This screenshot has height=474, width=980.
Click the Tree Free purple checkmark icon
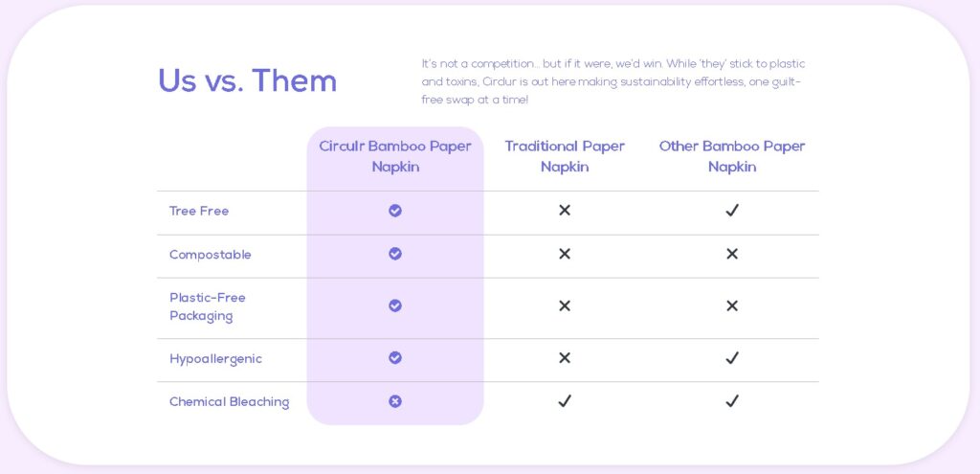tap(395, 211)
